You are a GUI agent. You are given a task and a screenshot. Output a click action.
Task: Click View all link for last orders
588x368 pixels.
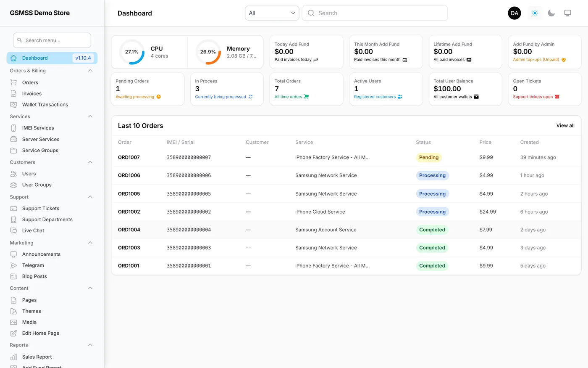(x=565, y=126)
